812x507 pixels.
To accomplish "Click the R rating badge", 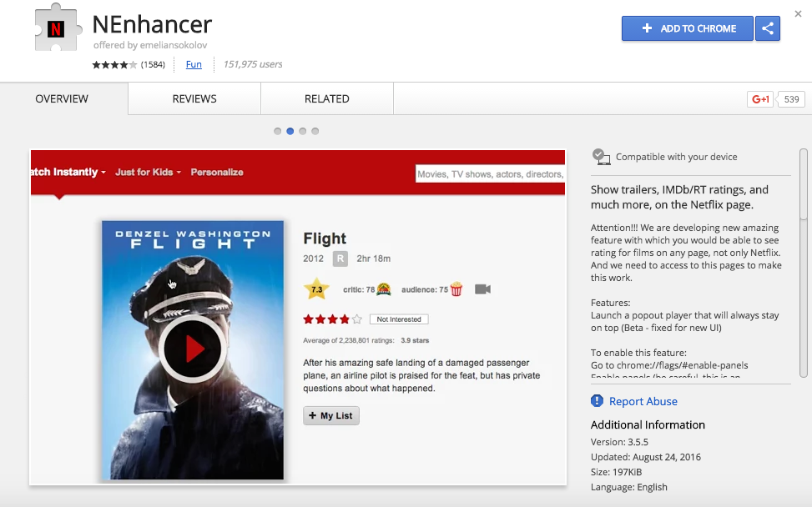I will click(340, 259).
